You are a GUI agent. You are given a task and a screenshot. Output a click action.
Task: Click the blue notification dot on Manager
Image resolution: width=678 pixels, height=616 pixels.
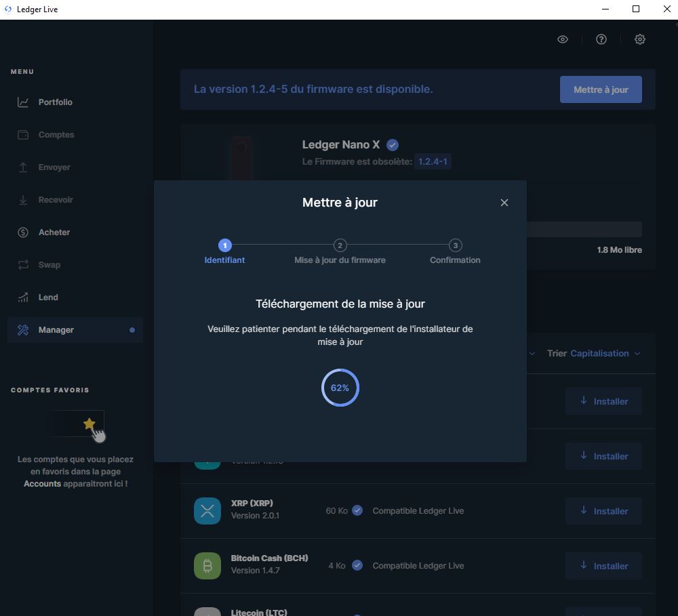pyautogui.click(x=132, y=330)
